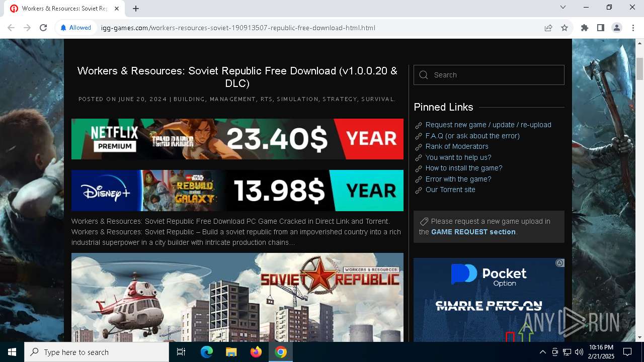The image size is (644, 362).
Task: Click the Disney+ 13.98$ banner
Action: [237, 191]
